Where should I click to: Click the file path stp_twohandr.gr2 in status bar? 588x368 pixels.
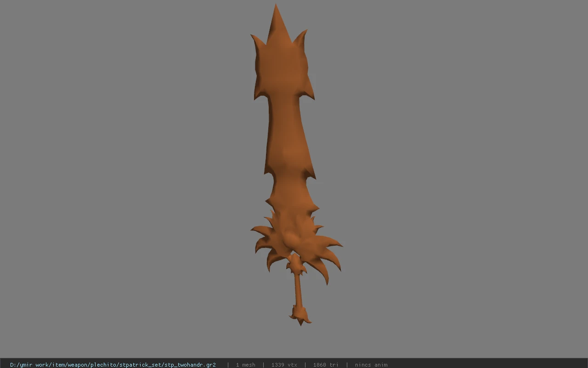click(x=113, y=365)
